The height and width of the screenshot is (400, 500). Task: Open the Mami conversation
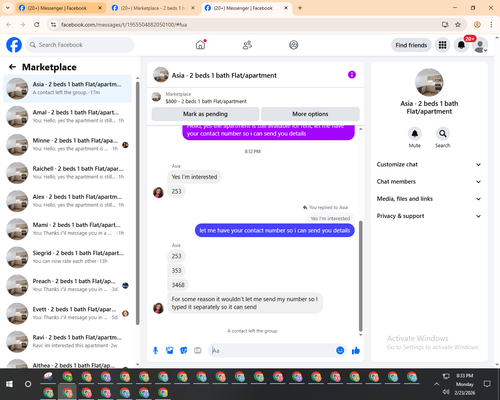(x=67, y=229)
